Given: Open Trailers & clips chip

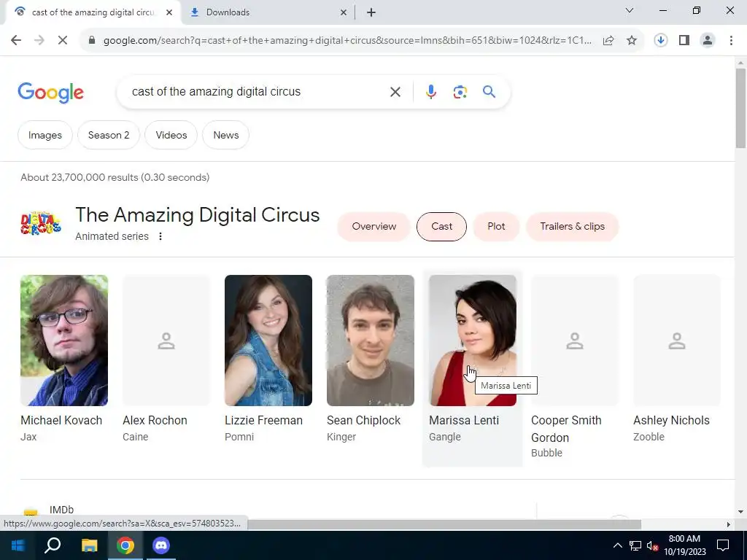Looking at the screenshot, I should pos(572,226).
